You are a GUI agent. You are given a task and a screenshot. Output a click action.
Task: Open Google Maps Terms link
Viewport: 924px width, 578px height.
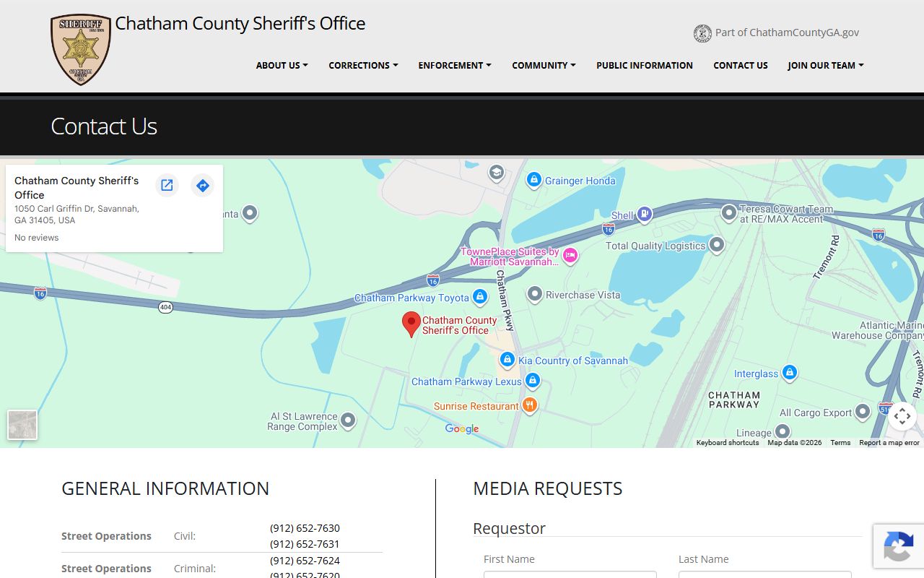[x=840, y=443]
